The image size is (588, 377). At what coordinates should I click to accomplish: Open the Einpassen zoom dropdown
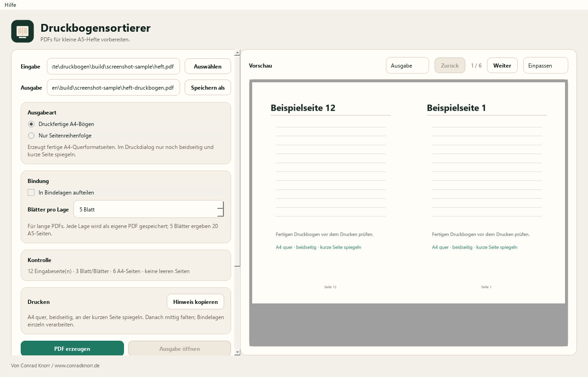coord(546,66)
